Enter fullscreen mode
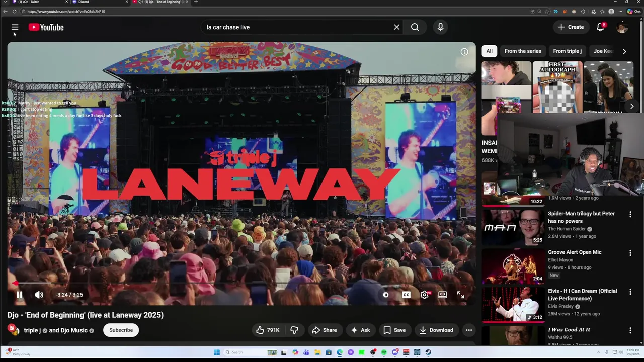Image resolution: width=644 pixels, height=362 pixels. [460, 295]
